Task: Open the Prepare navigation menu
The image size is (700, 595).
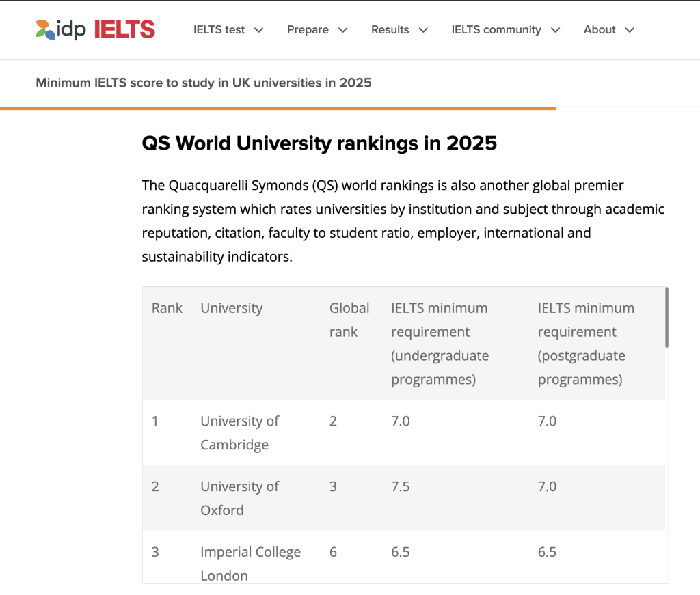Action: tap(308, 30)
